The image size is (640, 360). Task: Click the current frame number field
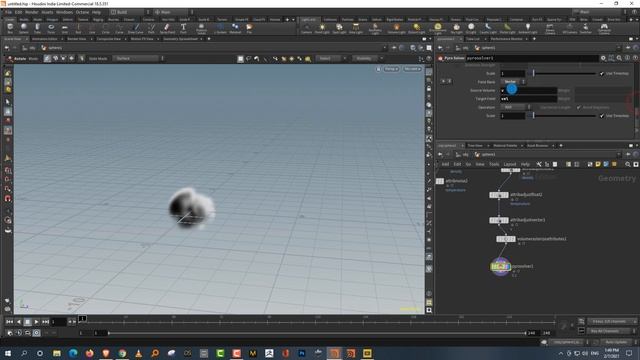58,322
